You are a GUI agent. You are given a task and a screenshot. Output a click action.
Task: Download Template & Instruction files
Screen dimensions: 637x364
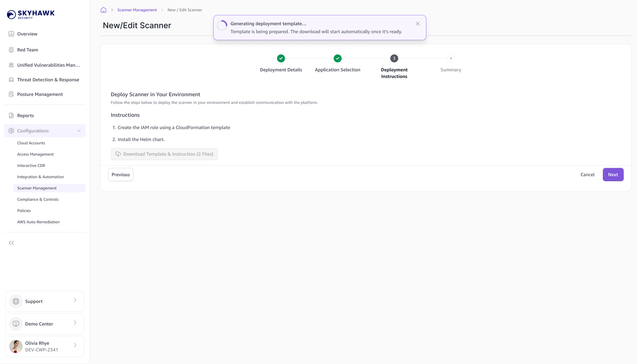(164, 154)
